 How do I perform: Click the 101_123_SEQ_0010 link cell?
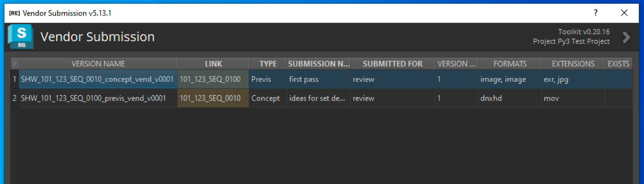[213, 98]
